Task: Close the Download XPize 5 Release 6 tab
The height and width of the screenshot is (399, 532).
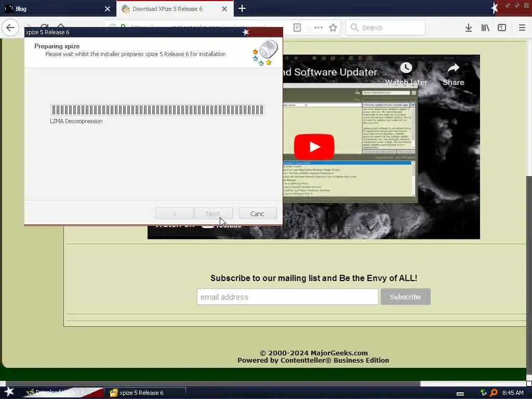Action: [x=224, y=9]
